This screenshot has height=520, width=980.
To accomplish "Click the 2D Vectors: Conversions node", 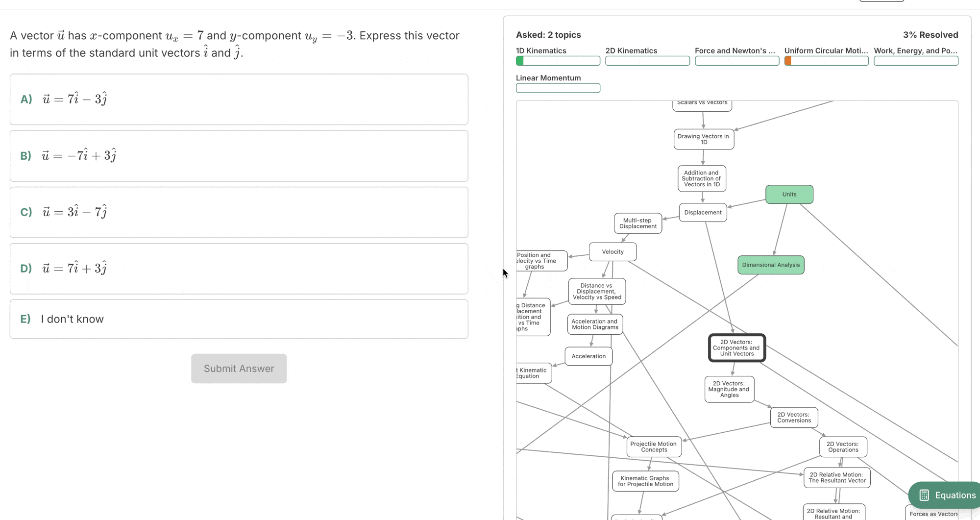I will [x=794, y=417].
